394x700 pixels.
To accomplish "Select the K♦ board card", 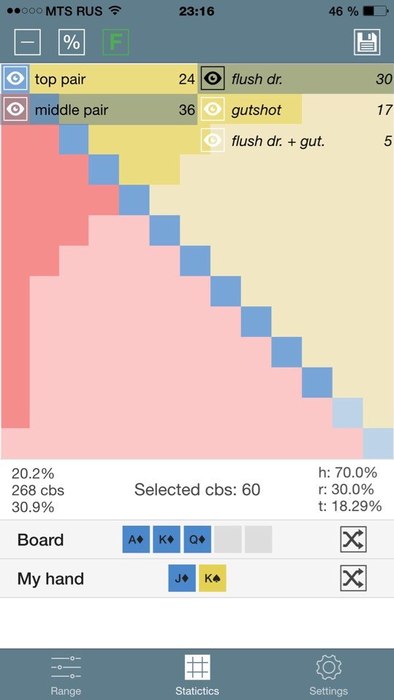I will 166,539.
